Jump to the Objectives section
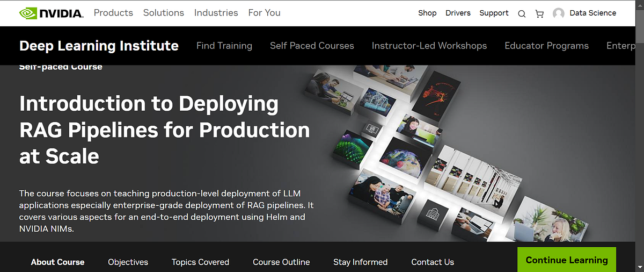 128,262
